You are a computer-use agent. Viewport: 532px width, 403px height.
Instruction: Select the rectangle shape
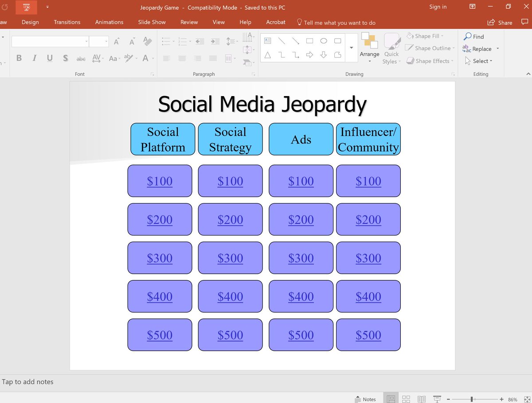tap(310, 41)
